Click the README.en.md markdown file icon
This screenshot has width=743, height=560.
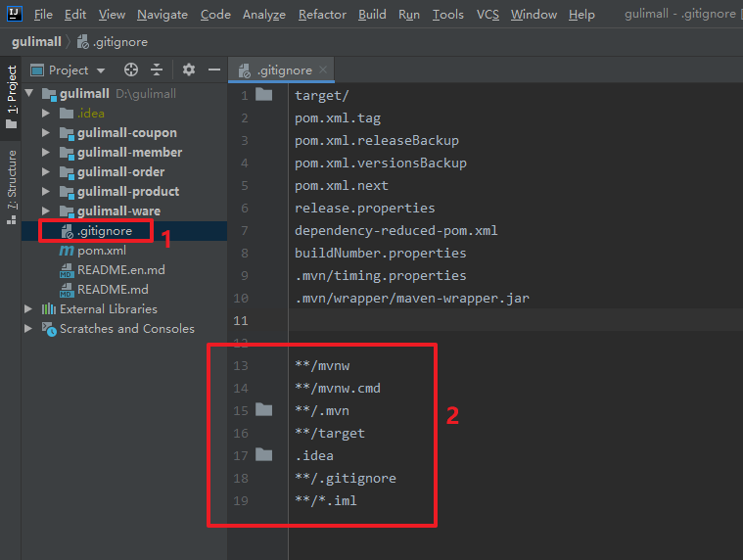(x=67, y=270)
